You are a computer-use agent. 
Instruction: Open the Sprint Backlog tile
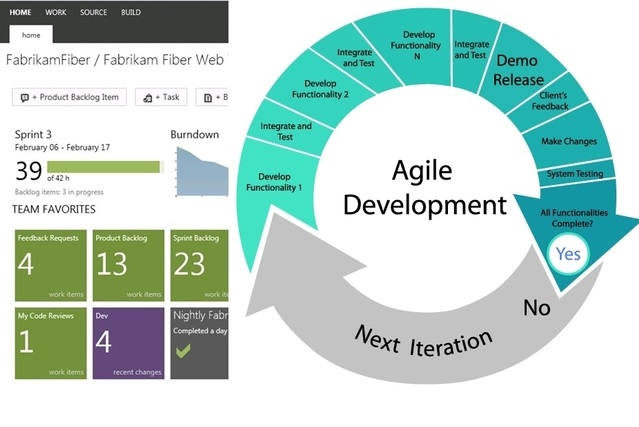(x=199, y=265)
